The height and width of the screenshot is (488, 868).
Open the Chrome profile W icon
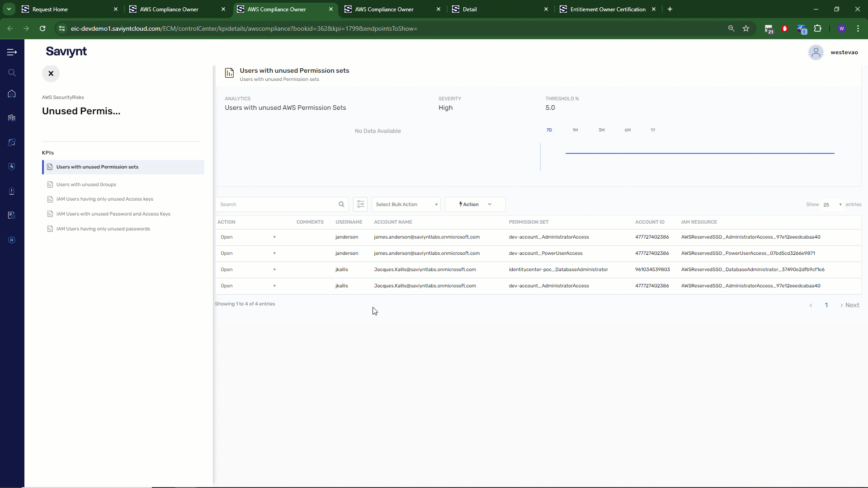click(842, 28)
